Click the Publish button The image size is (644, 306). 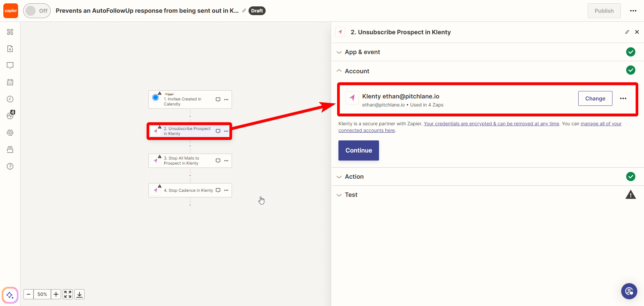tap(604, 11)
